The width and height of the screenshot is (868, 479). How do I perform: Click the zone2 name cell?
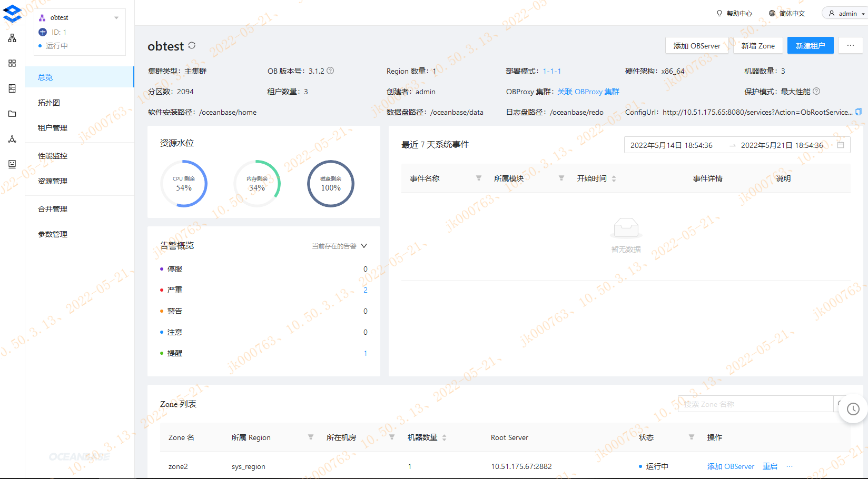(x=178, y=466)
